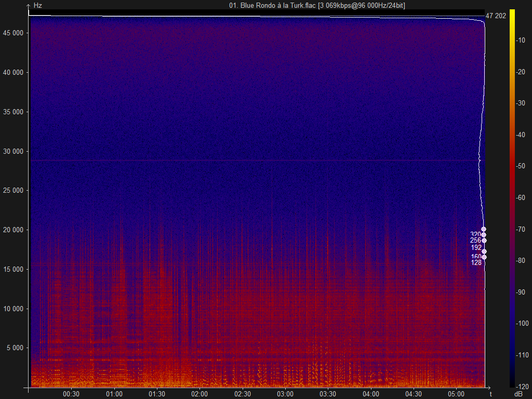The height and width of the screenshot is (399, 532).
Task: Click the 30 000 Hz axis label
Action: pos(13,151)
